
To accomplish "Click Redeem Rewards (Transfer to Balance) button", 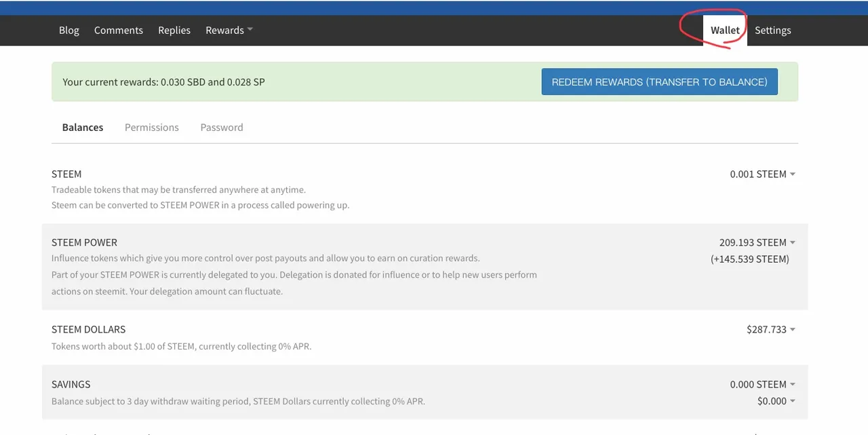I will click(659, 81).
